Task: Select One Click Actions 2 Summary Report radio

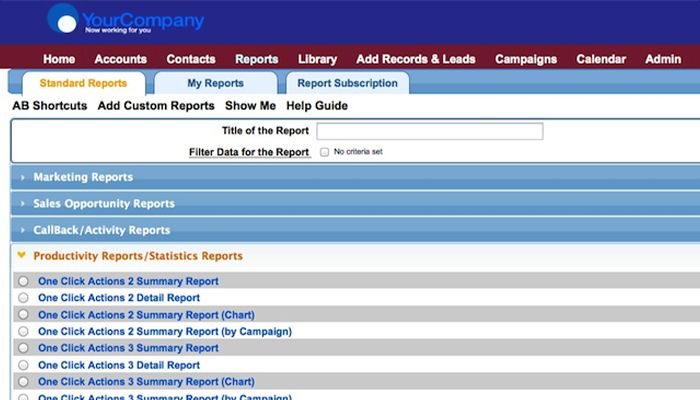Action: coord(24,282)
